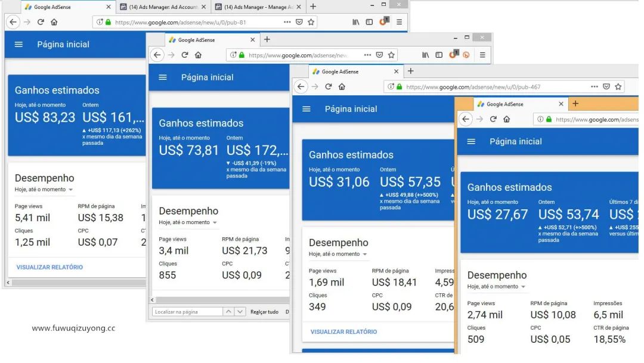Click the Localizar na página find field

pyautogui.click(x=187, y=312)
